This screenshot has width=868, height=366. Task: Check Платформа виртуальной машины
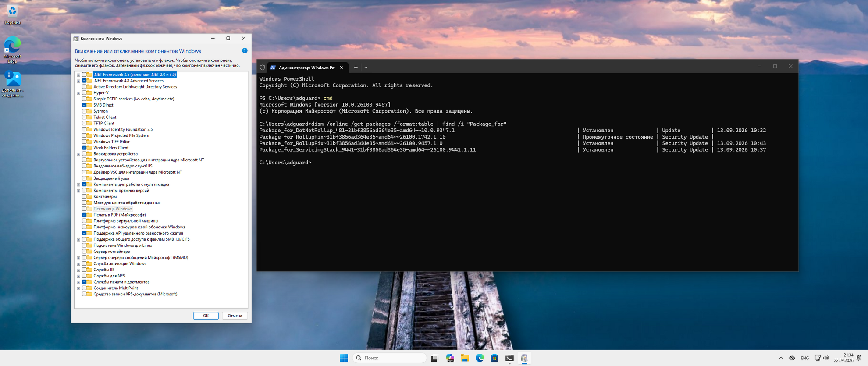pyautogui.click(x=84, y=221)
